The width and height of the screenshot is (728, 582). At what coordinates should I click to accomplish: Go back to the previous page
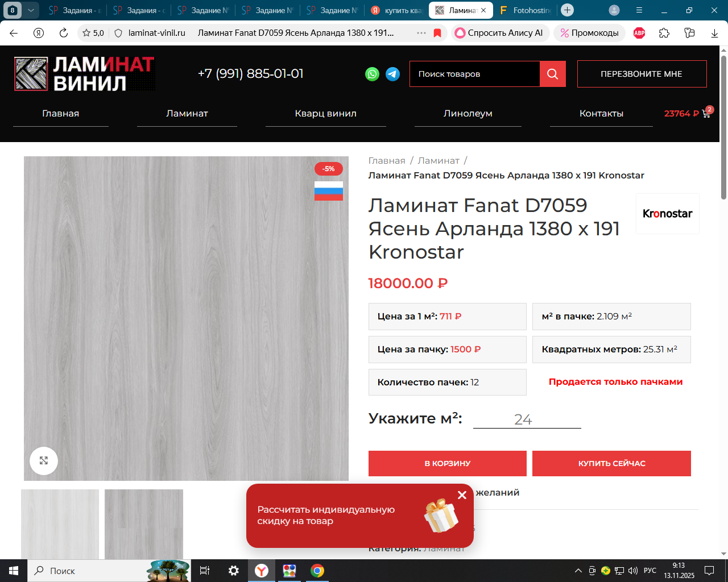pos(14,33)
